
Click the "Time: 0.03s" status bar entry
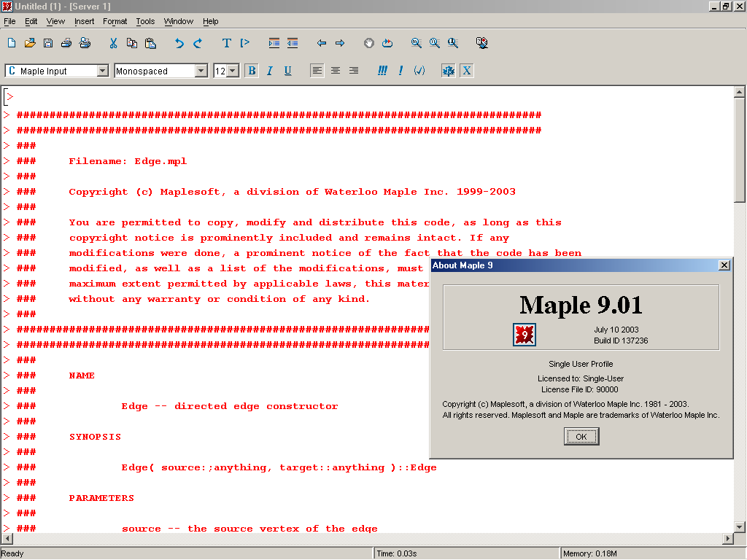tap(397, 554)
